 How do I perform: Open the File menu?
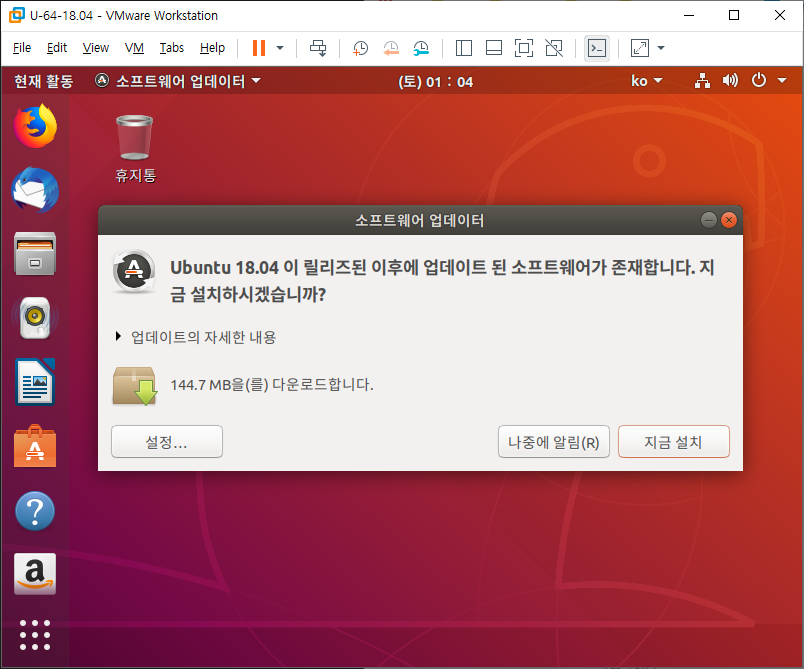22,48
